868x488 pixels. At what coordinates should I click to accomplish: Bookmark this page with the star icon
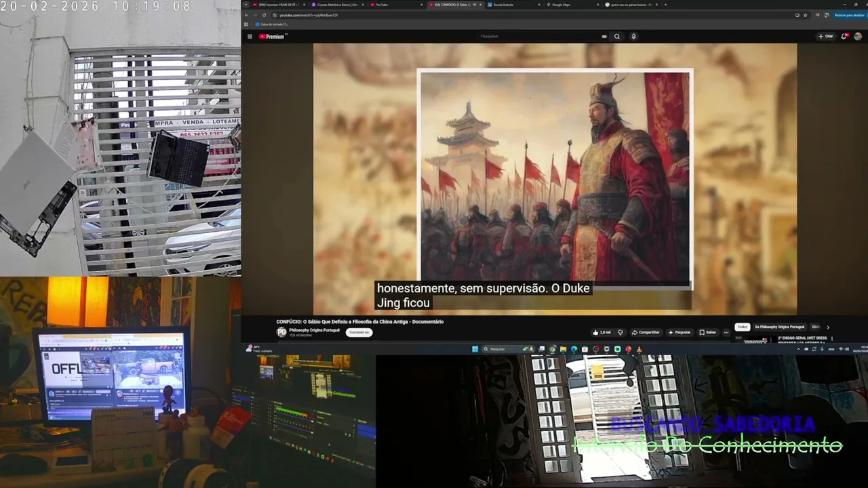point(806,15)
